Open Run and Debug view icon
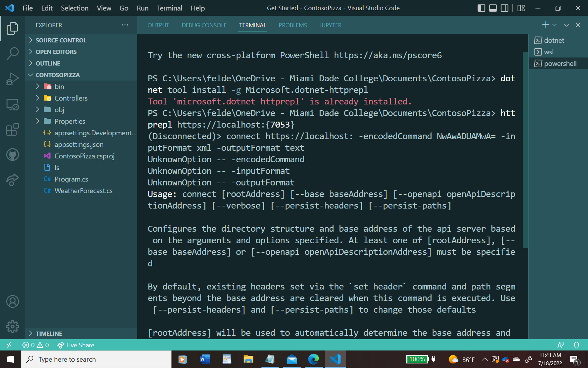 point(12,79)
